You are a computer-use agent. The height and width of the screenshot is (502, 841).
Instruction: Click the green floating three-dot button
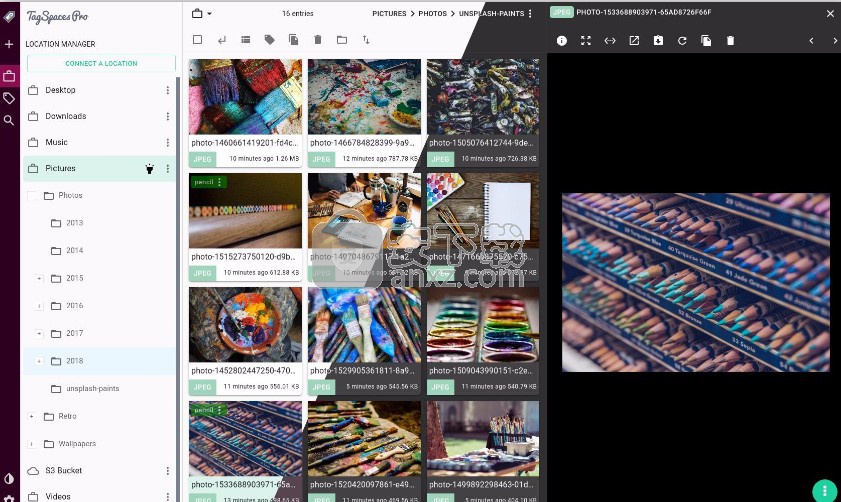click(824, 490)
